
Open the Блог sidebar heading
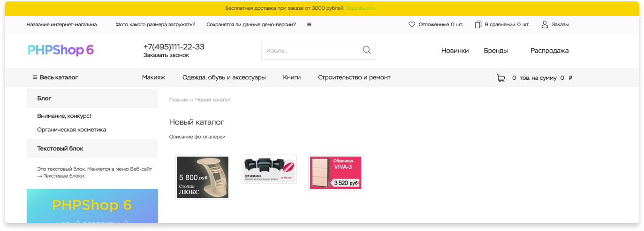pos(92,99)
